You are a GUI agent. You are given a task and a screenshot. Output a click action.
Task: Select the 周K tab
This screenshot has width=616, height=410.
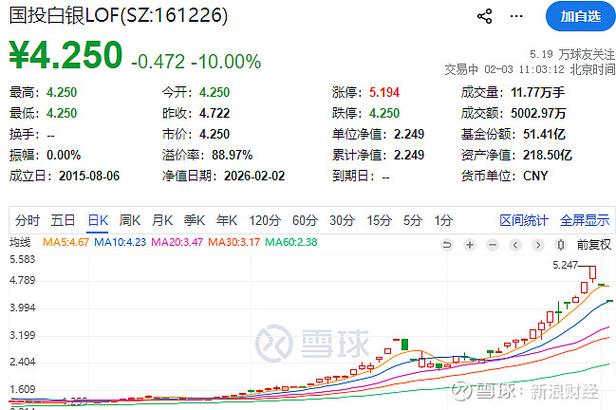pyautogui.click(x=130, y=220)
